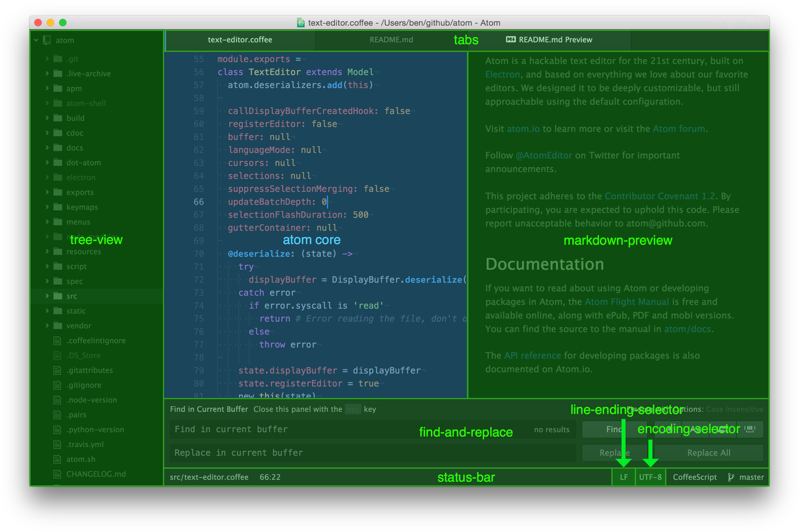The height and width of the screenshot is (532, 799).
Task: Select the .gitignore file icon
Action: (58, 385)
